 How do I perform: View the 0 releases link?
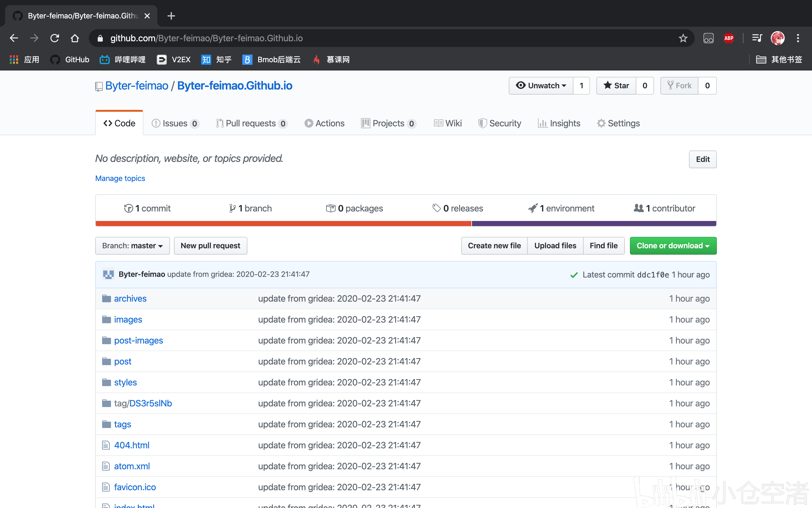click(x=458, y=208)
